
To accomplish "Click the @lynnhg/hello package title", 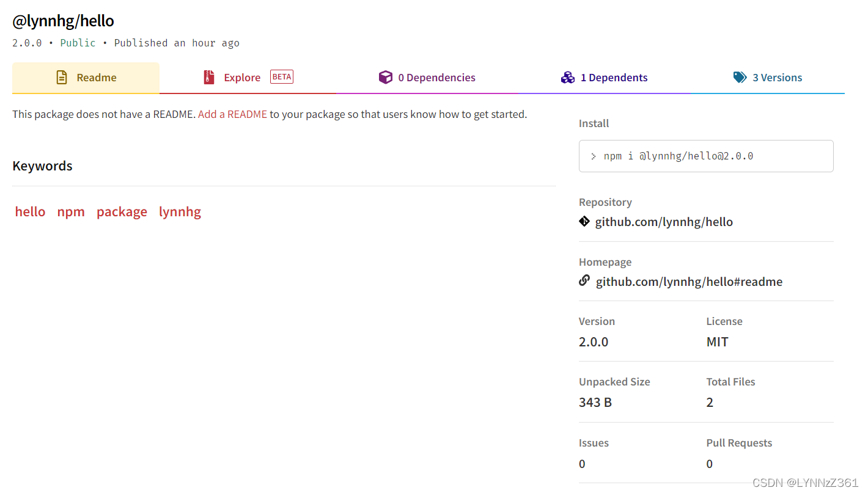I will (63, 20).
